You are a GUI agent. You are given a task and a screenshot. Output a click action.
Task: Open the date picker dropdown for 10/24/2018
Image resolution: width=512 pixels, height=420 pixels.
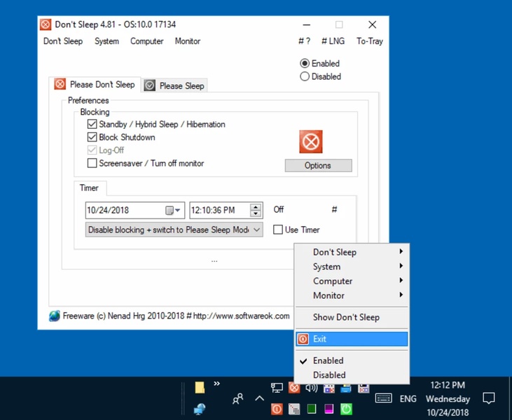174,210
